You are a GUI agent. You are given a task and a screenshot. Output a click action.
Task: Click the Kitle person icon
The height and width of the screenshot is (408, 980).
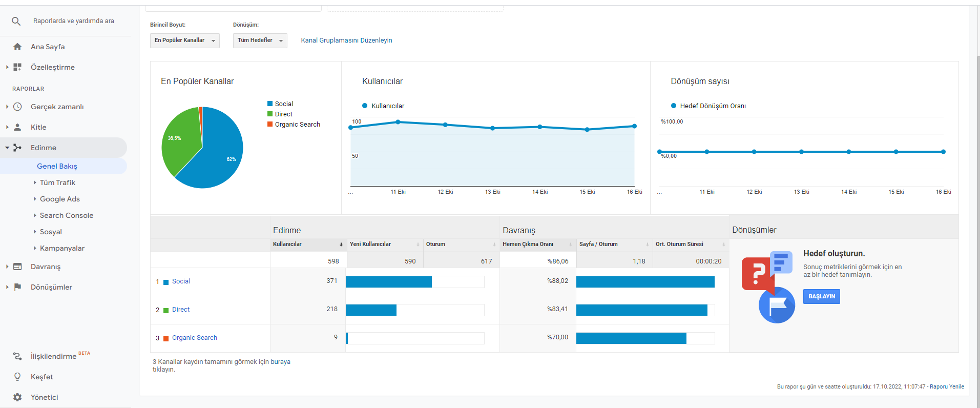[17, 127]
